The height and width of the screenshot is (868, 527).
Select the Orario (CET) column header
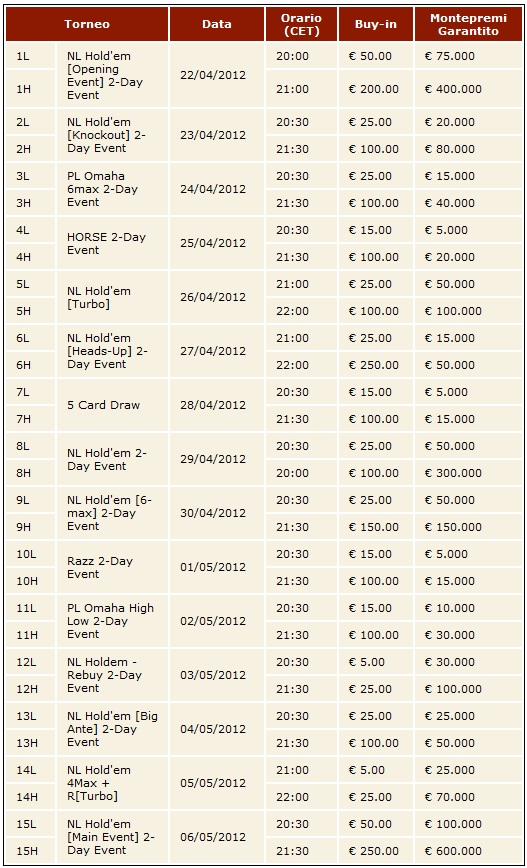coord(301,24)
